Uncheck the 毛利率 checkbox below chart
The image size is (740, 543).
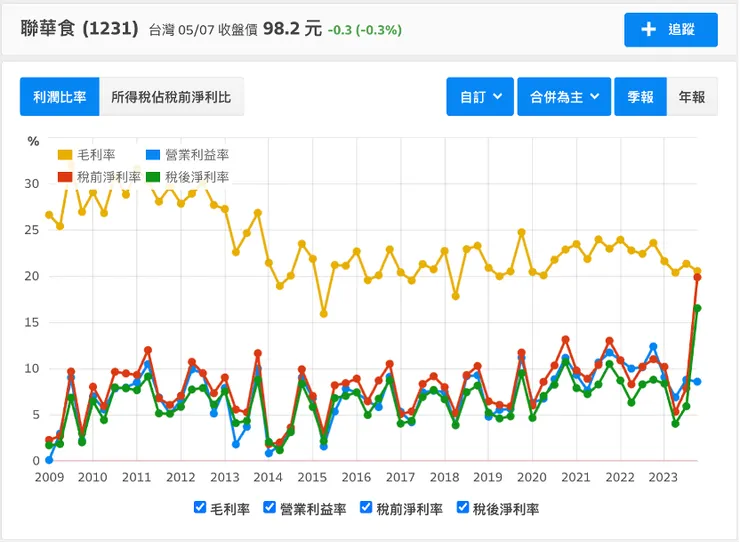coord(200,507)
